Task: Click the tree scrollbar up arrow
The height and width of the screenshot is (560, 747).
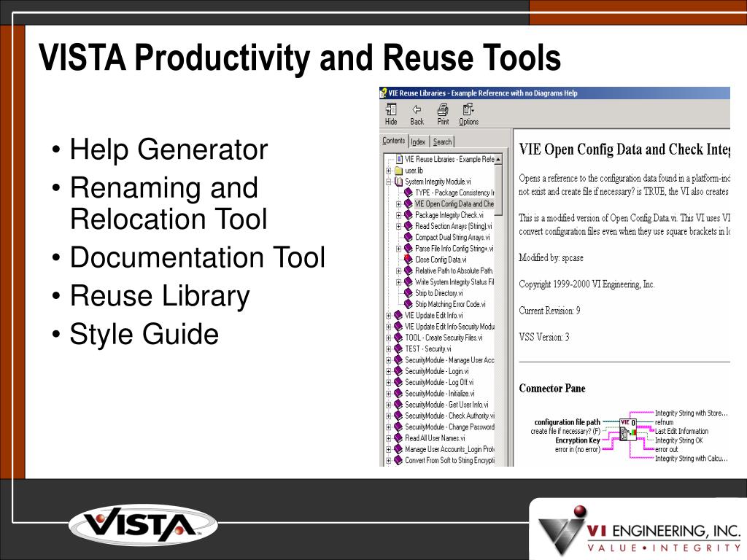Action: (x=498, y=159)
